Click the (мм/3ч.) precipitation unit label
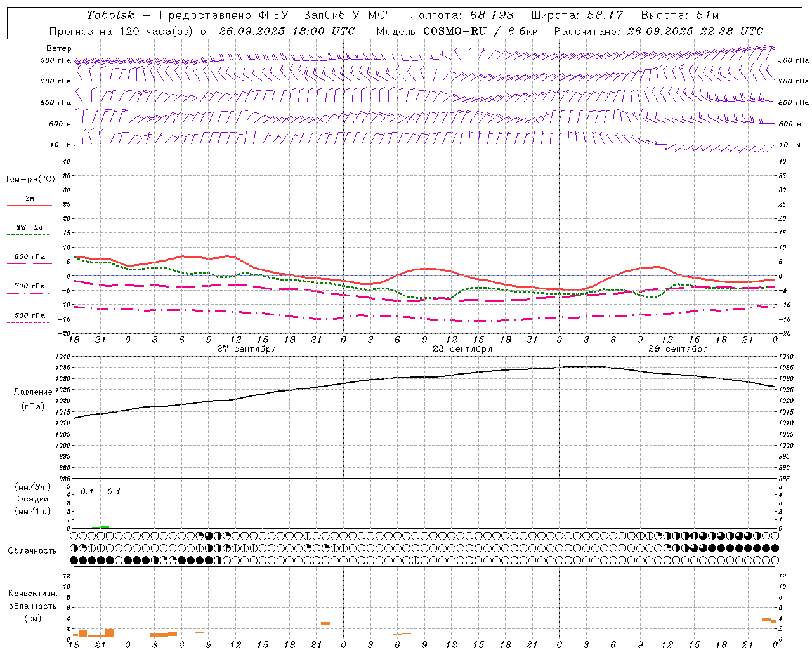 [x=33, y=487]
